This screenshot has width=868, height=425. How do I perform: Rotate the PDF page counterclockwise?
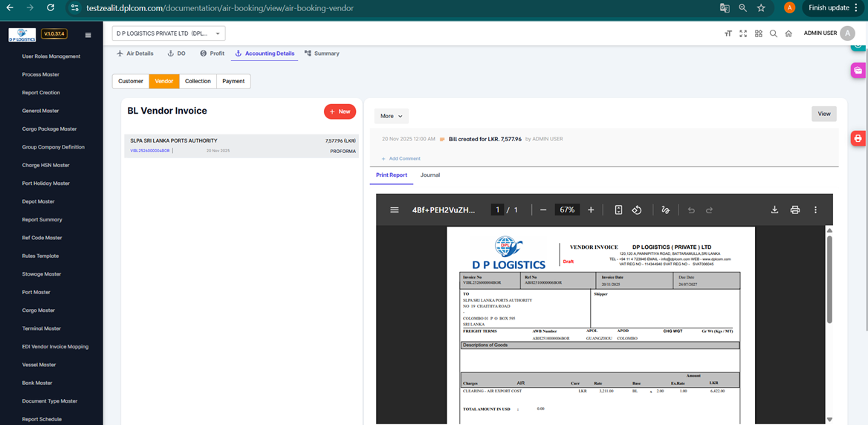(637, 210)
